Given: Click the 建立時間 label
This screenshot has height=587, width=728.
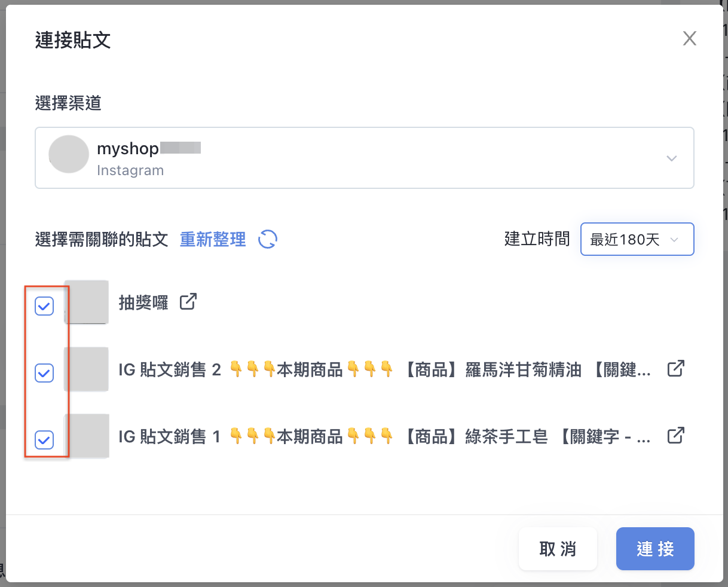Looking at the screenshot, I should 537,239.
